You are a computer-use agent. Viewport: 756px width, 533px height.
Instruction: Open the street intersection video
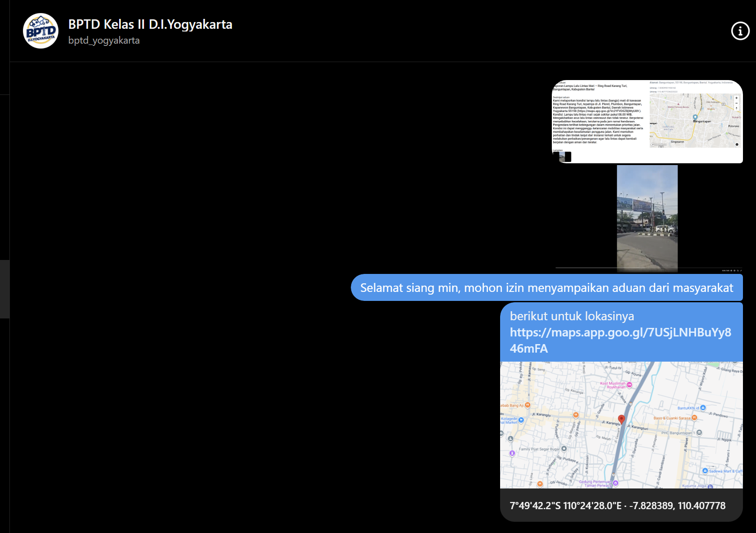(647, 217)
